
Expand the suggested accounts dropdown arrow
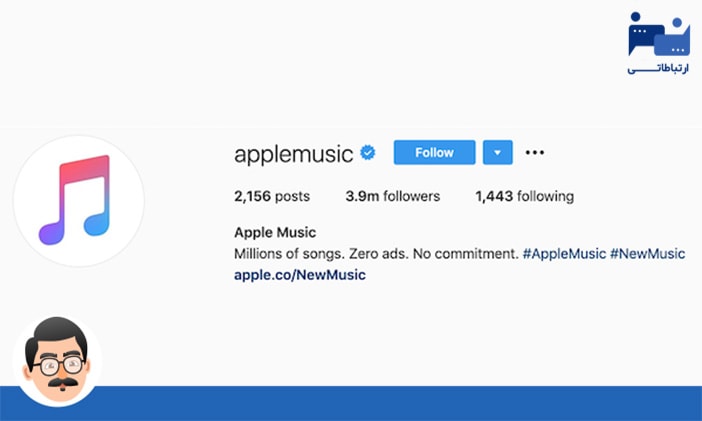pyautogui.click(x=498, y=153)
